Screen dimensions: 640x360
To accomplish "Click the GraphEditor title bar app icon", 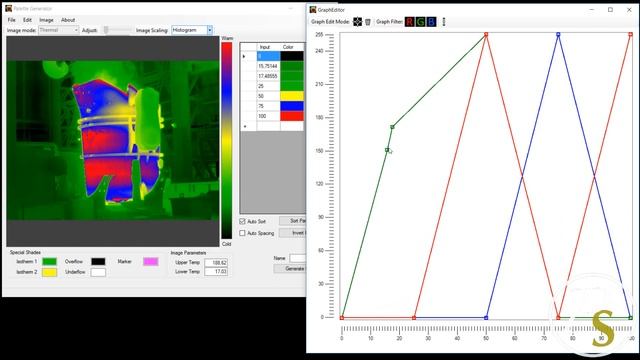I will (313, 9).
